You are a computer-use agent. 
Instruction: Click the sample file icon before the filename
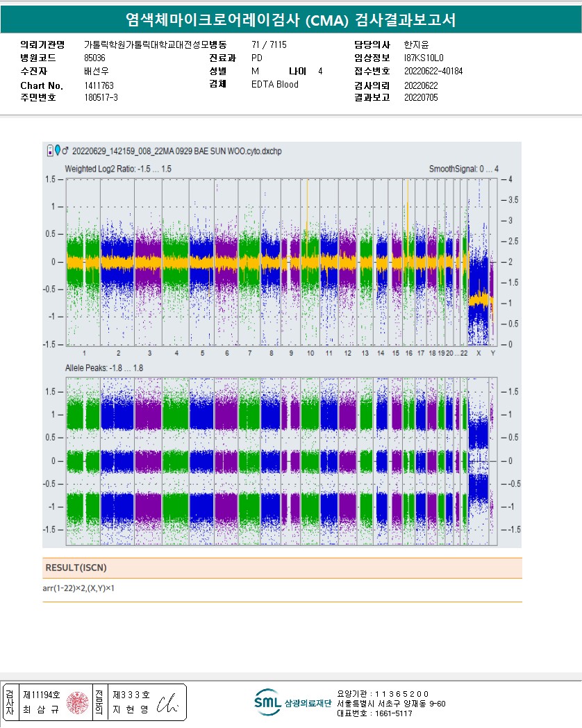click(49, 151)
